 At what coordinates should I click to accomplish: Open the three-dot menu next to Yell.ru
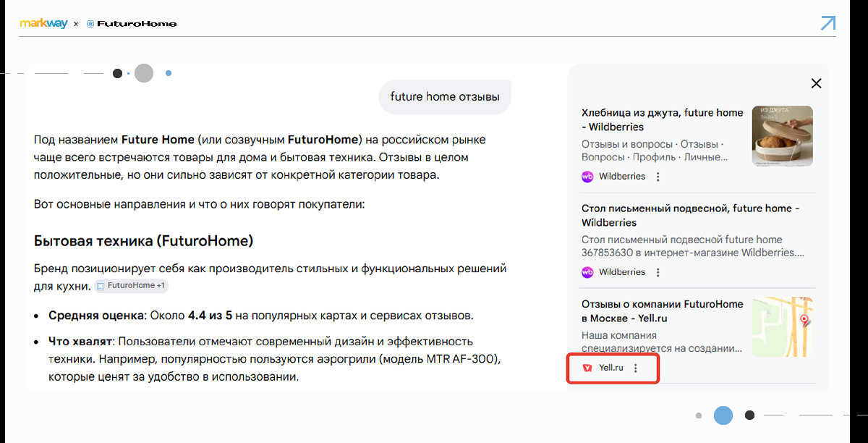(x=636, y=368)
